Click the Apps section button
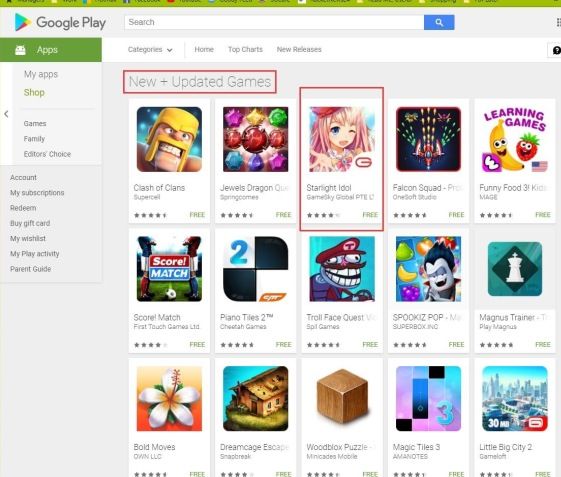The image size is (561, 477). [x=51, y=50]
